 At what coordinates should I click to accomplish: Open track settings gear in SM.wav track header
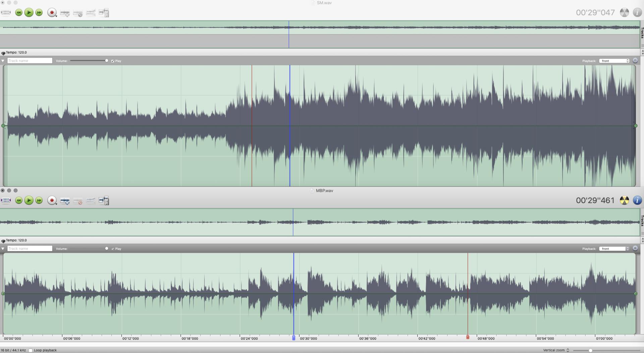[x=635, y=61]
